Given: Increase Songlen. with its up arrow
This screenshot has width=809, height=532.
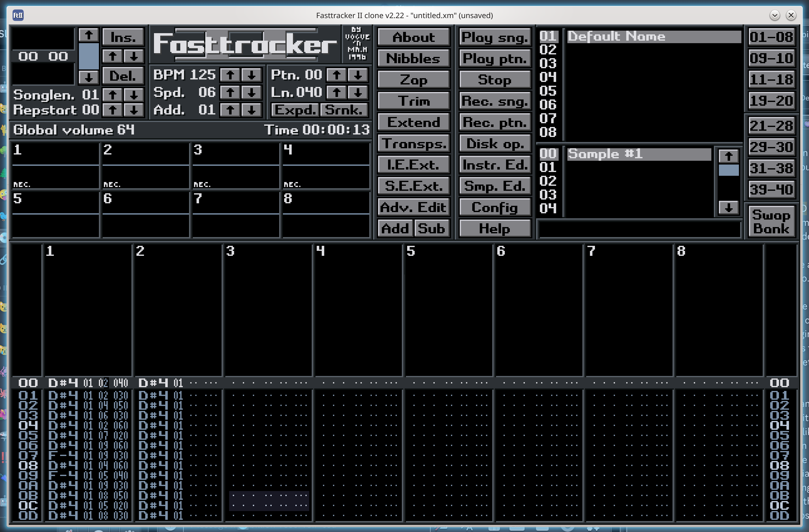Looking at the screenshot, I should 113,95.
